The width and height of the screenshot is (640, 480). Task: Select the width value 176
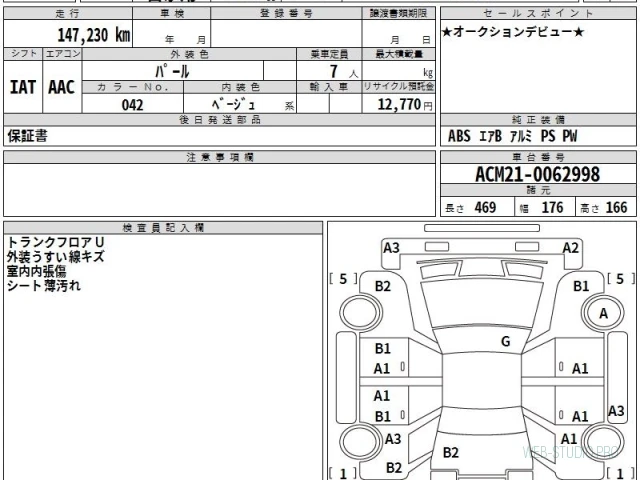coord(552,207)
